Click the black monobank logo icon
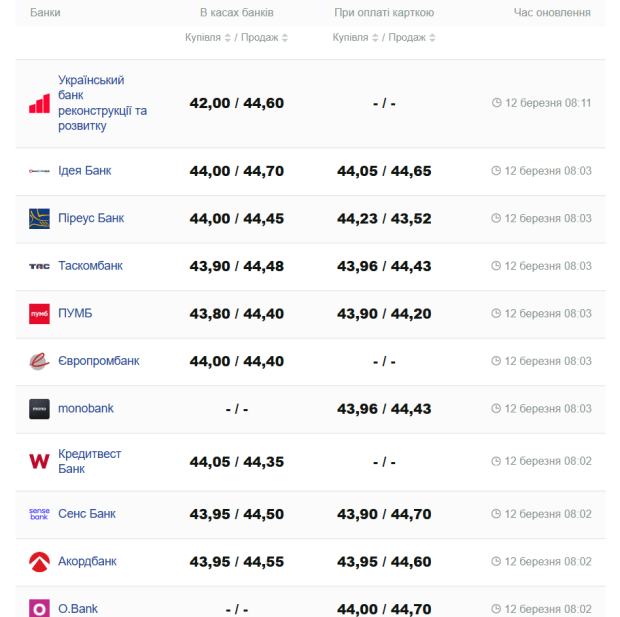620x617 pixels. [39, 408]
